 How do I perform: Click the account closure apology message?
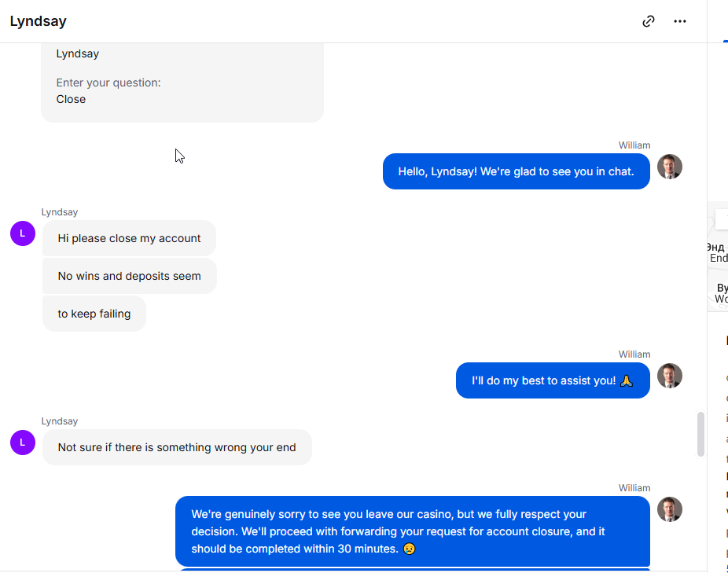[x=413, y=531]
